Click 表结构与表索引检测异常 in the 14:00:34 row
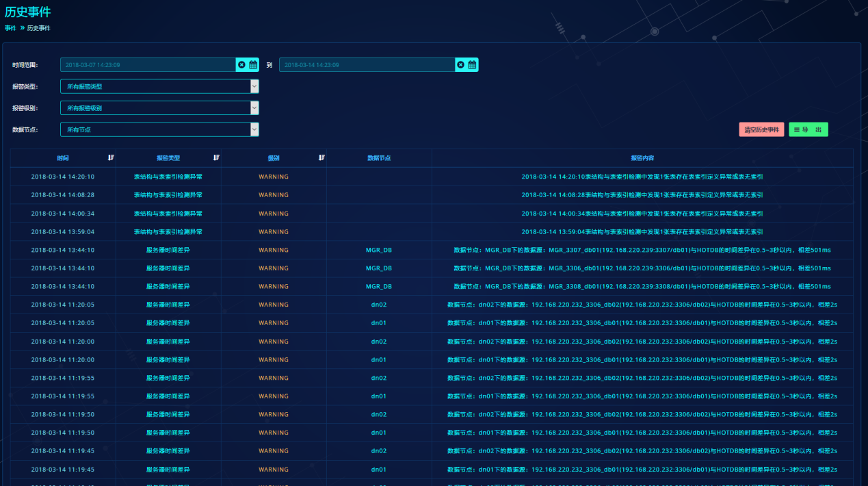The image size is (868, 486). click(x=168, y=214)
